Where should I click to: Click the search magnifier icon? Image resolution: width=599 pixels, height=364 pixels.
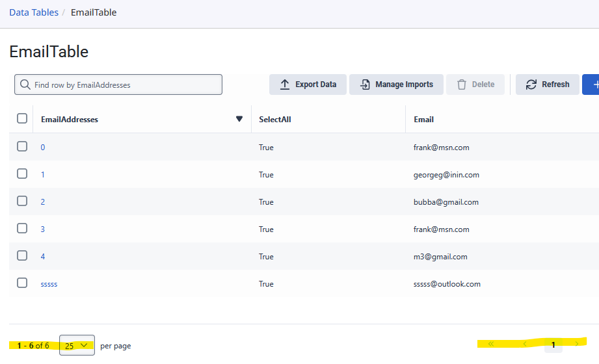25,84
